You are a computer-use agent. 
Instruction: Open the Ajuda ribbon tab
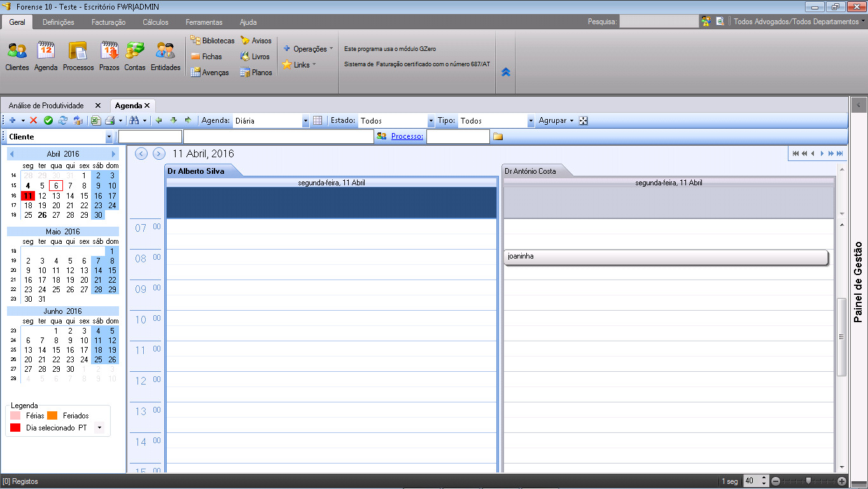point(248,22)
